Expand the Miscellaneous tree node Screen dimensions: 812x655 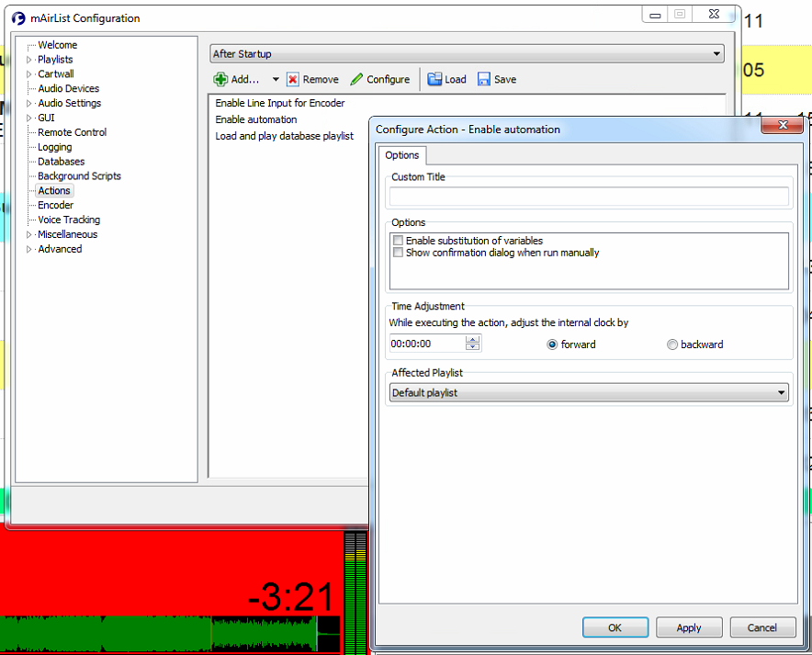[29, 234]
